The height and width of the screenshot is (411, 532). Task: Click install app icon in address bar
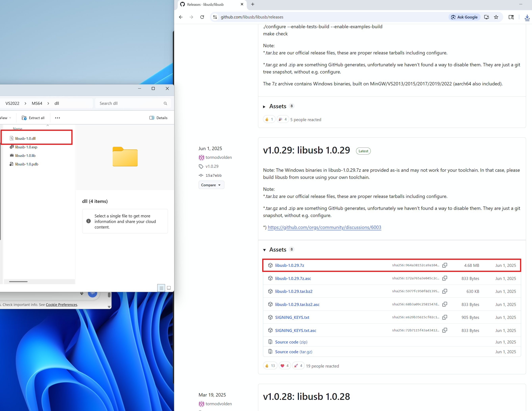[x=486, y=17]
